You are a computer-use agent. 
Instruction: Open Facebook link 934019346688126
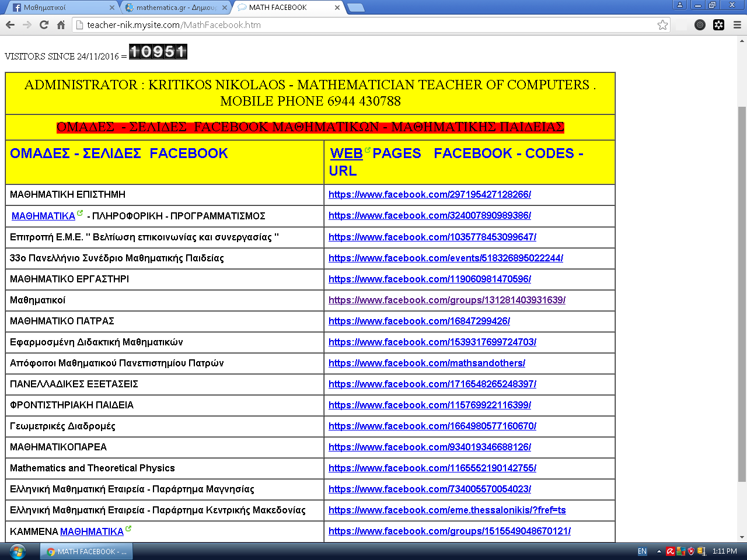tap(430, 447)
